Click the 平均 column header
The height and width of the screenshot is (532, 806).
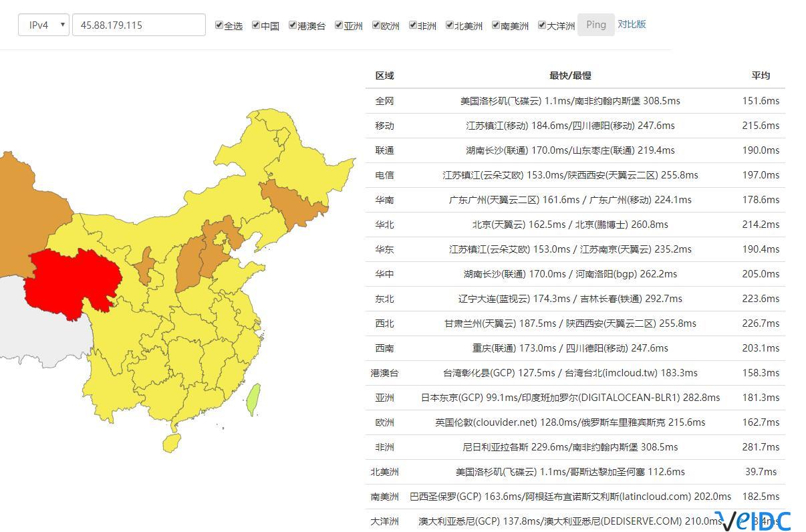pyautogui.click(x=761, y=76)
